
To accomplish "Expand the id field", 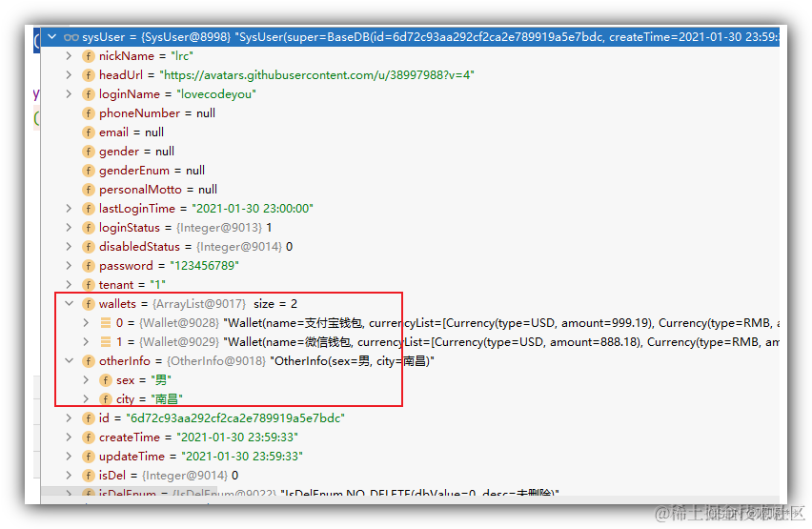I will [69, 418].
